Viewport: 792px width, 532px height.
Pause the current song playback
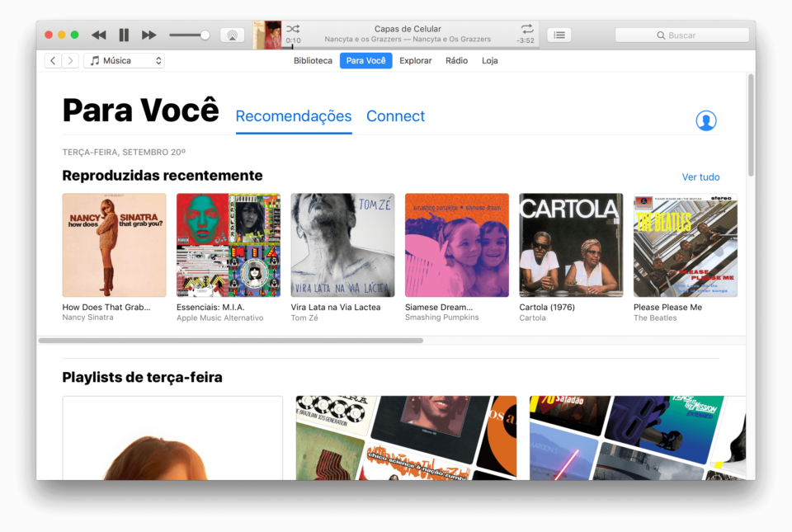pos(124,35)
